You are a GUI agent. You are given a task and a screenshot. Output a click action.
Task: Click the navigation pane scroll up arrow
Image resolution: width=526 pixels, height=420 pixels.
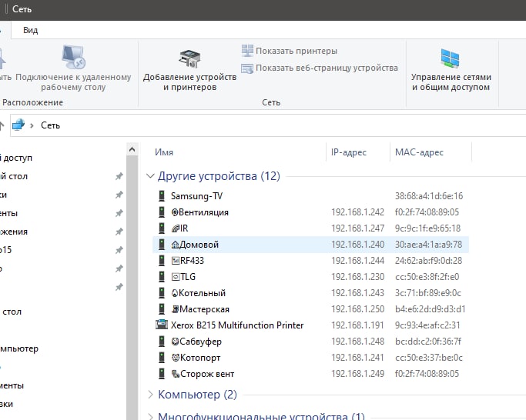point(132,149)
